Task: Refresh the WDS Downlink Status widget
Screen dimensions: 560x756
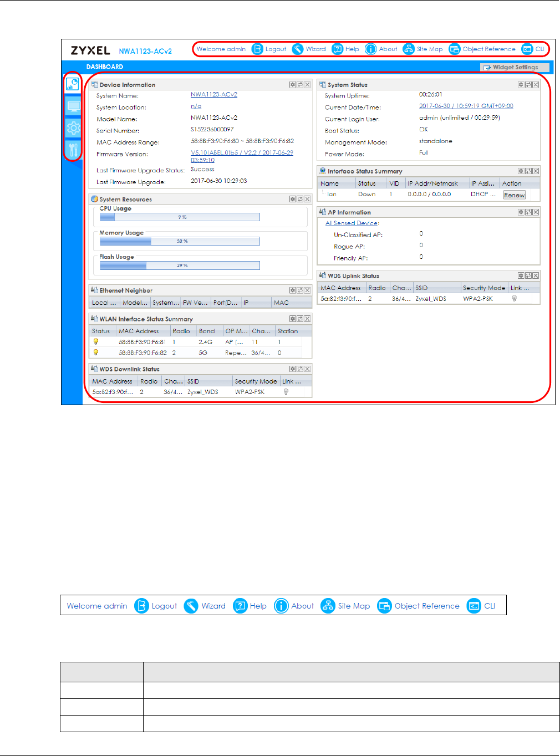Action: (x=300, y=369)
